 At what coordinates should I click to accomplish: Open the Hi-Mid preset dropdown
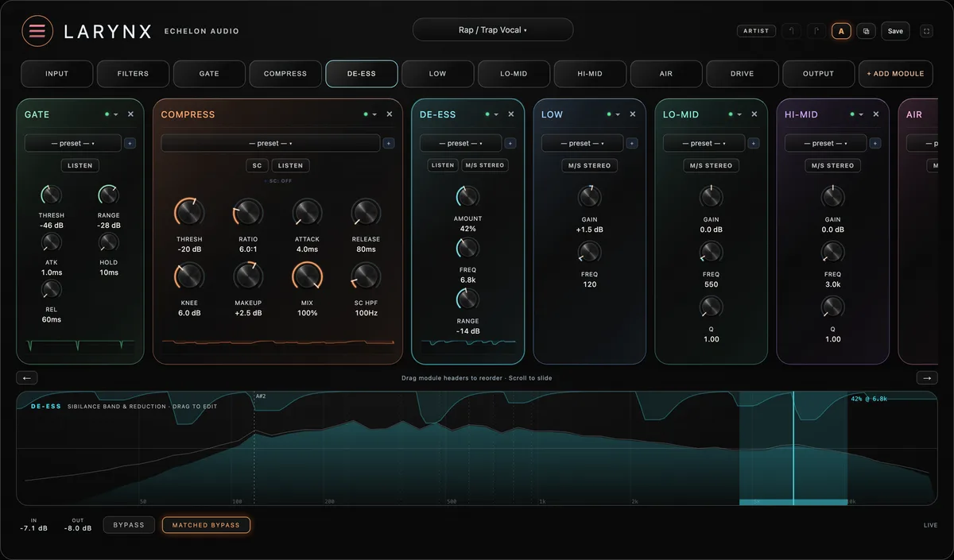click(x=826, y=144)
